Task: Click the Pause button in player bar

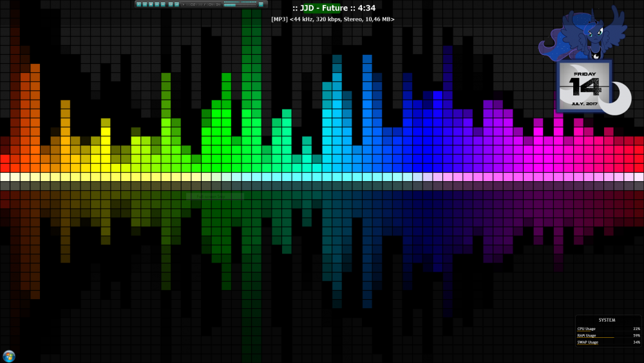Action: click(145, 5)
